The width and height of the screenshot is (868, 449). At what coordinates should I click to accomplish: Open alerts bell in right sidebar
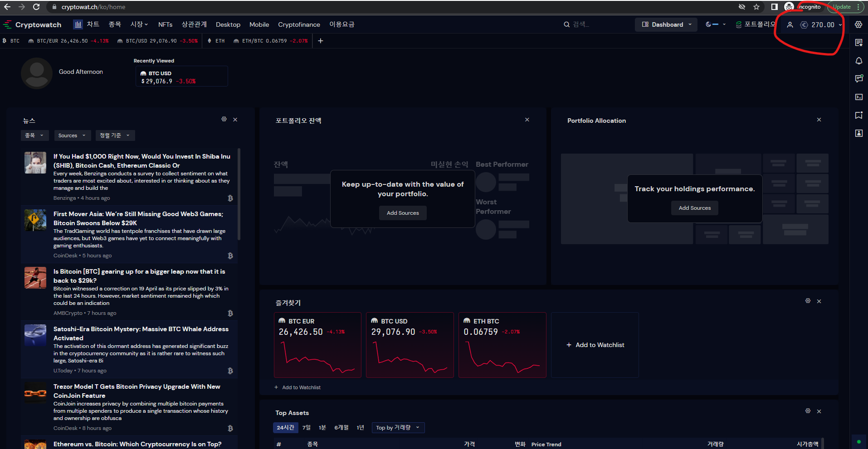[x=858, y=61]
